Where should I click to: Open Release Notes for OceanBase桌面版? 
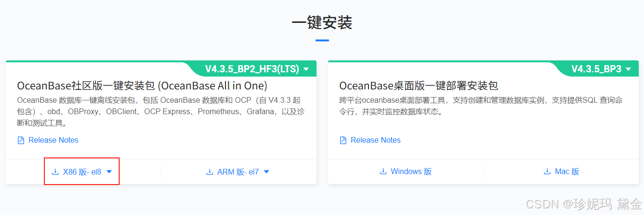[x=376, y=140]
